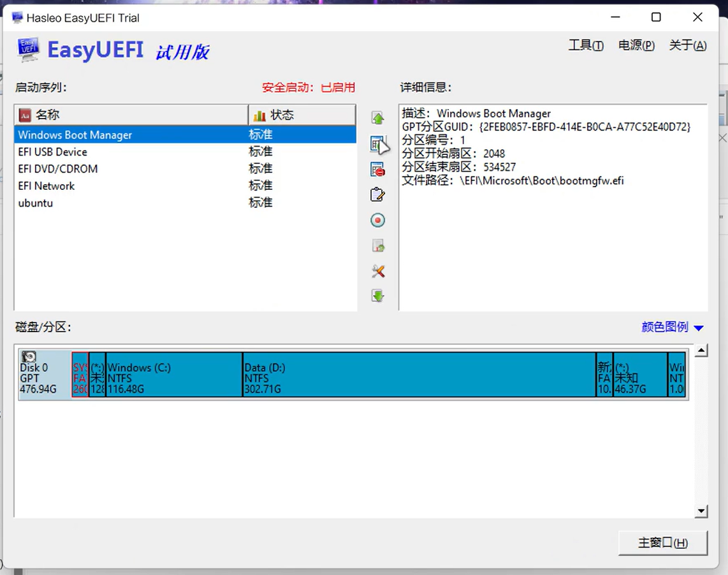Select the EFI Network boot entry
The width and height of the screenshot is (728, 575).
[x=186, y=186]
